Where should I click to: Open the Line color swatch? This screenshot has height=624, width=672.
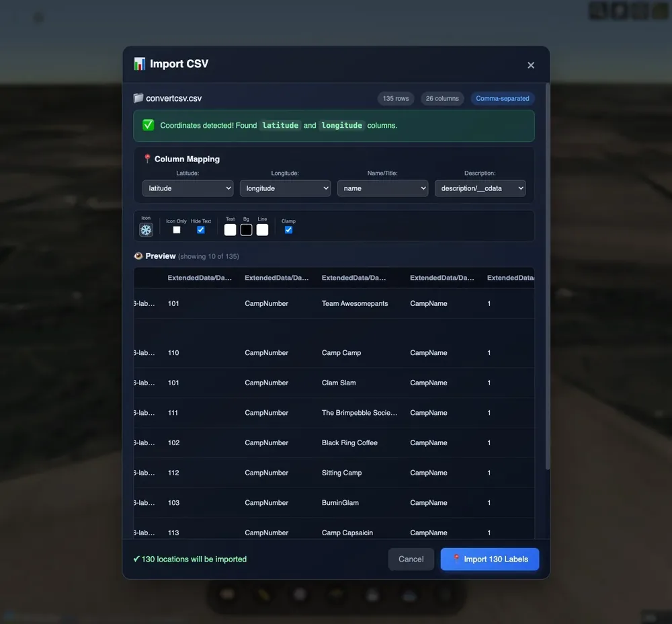click(262, 230)
